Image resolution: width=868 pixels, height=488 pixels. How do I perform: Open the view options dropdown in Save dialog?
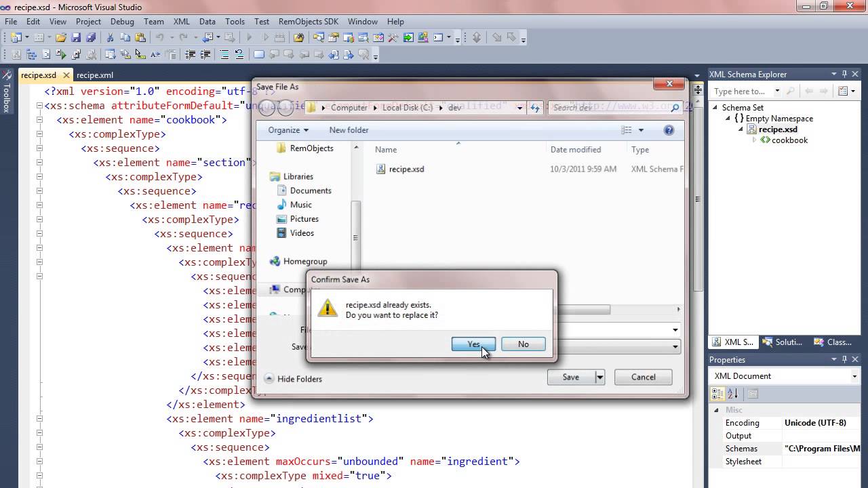coord(641,130)
